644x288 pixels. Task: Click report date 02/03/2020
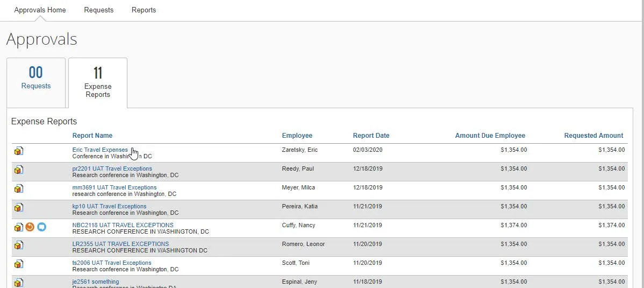coord(368,150)
